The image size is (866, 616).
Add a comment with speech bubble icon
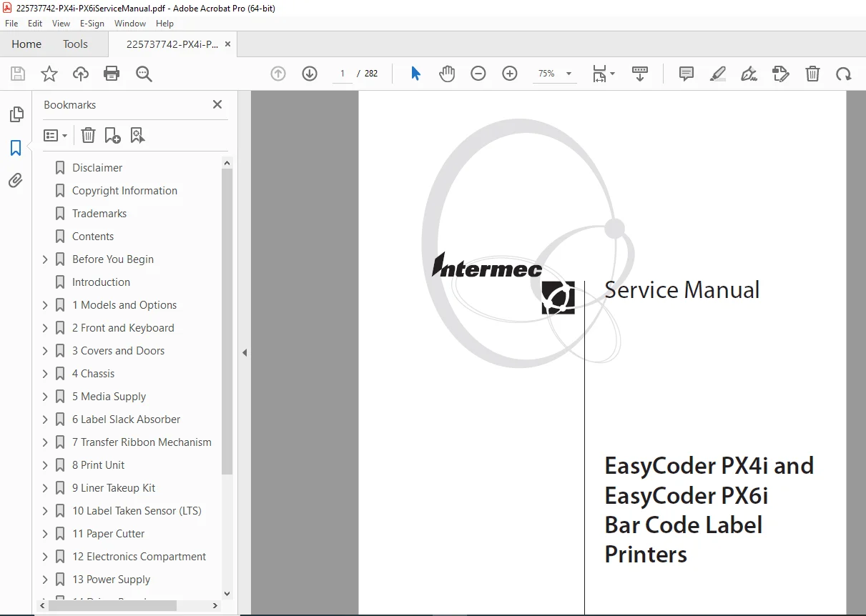click(x=687, y=74)
